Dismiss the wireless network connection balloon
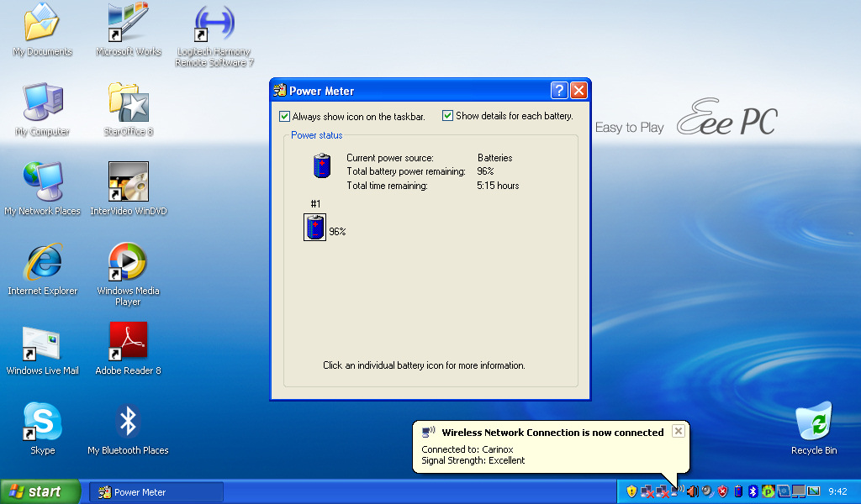Image resolution: width=861 pixels, height=504 pixels. pyautogui.click(x=678, y=431)
